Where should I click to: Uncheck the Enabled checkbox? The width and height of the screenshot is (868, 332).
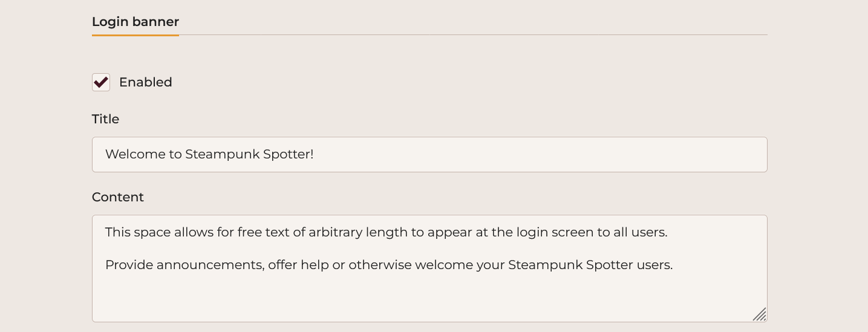pos(101,82)
